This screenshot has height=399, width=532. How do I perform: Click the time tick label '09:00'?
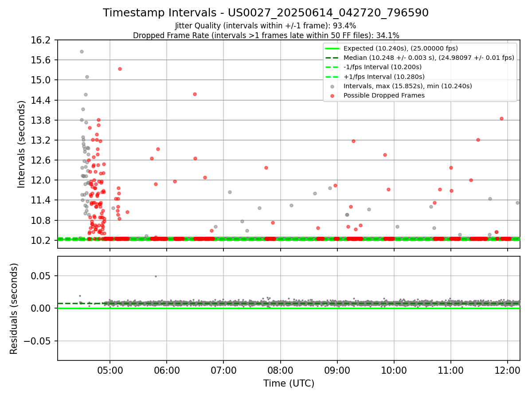point(337,370)
